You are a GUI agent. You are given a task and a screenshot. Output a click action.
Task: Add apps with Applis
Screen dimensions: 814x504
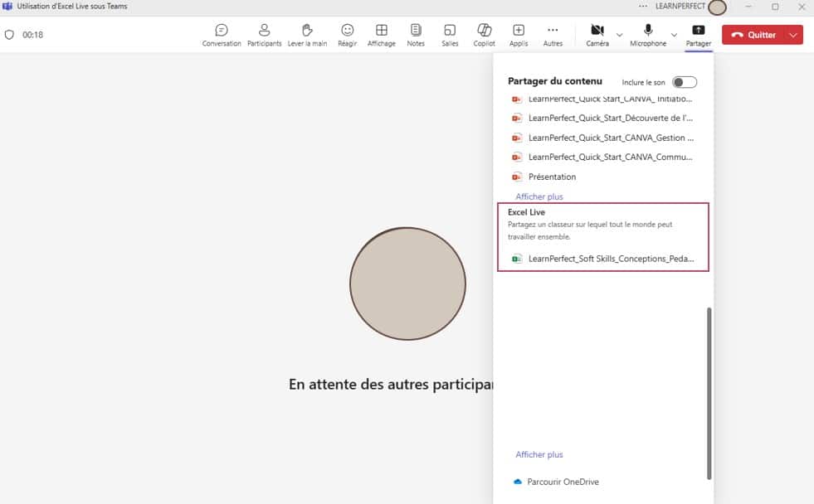[x=519, y=36]
